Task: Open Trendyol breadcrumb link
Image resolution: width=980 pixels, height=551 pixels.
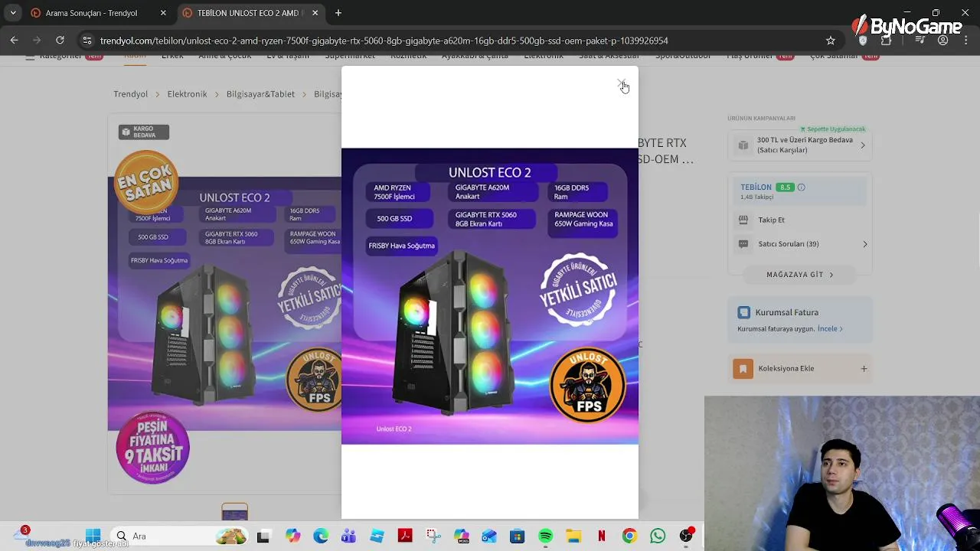Action: click(x=131, y=94)
